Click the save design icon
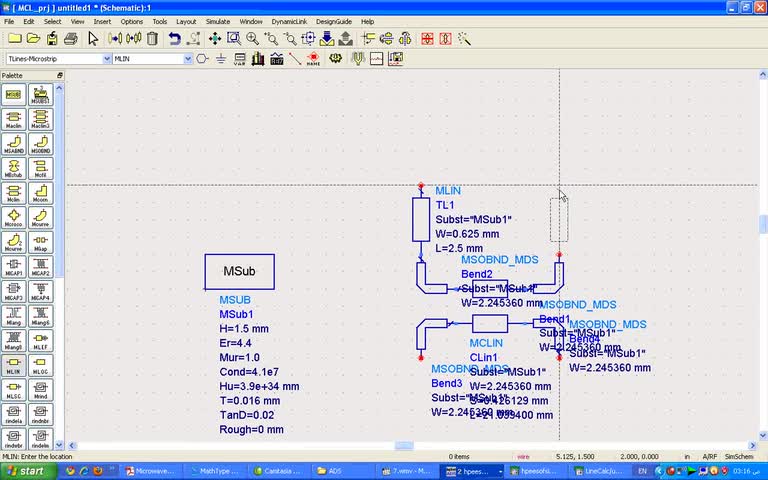Screen dimensions: 768x480 (52, 39)
